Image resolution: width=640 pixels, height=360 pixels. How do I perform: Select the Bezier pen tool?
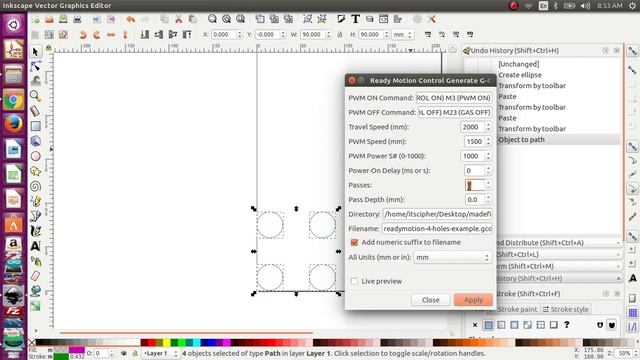[36, 216]
